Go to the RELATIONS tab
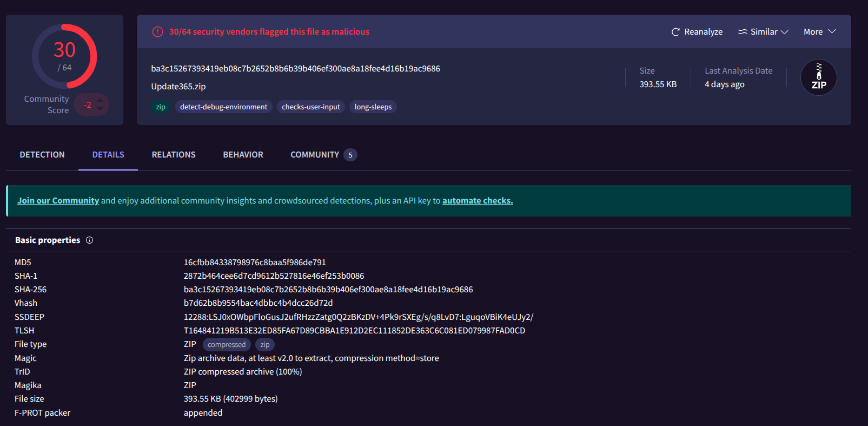 [174, 155]
